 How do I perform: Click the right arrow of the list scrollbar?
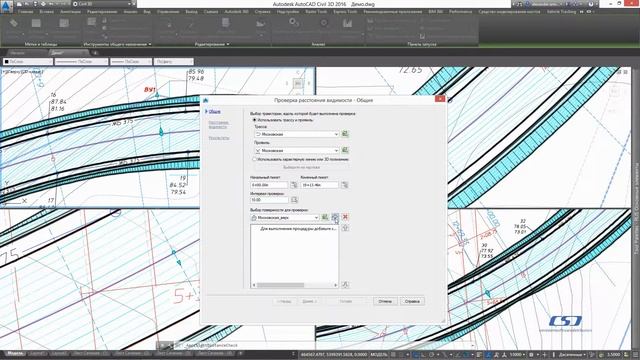pyautogui.click(x=336, y=285)
